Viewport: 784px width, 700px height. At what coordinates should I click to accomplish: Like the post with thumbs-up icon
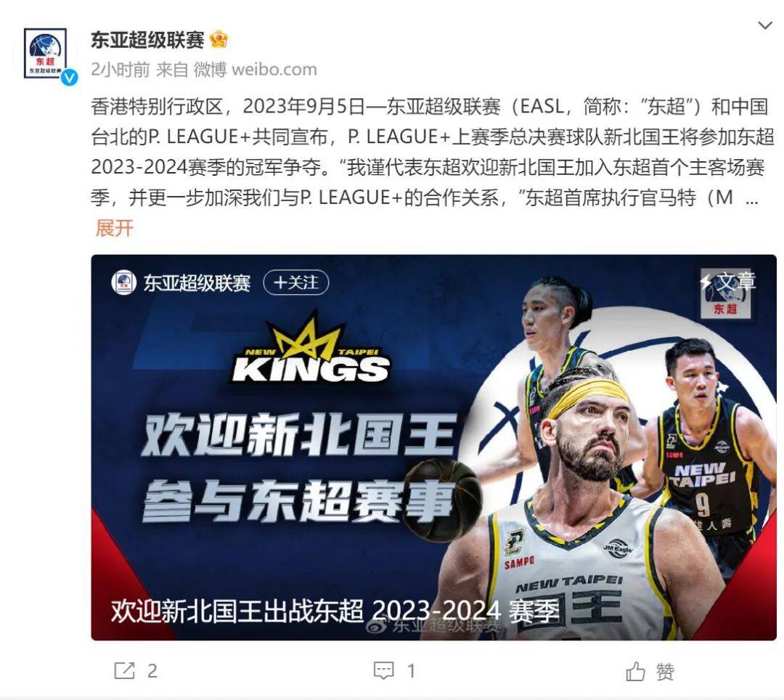(x=635, y=671)
